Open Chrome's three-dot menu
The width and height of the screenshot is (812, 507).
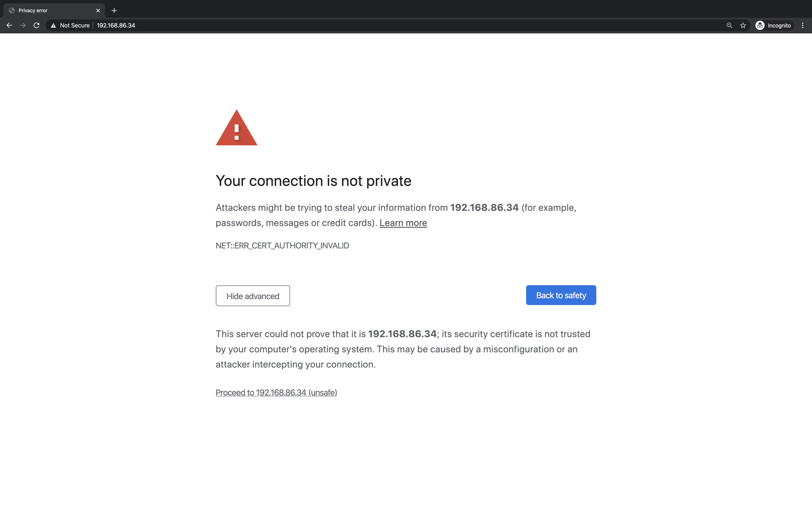tap(803, 26)
